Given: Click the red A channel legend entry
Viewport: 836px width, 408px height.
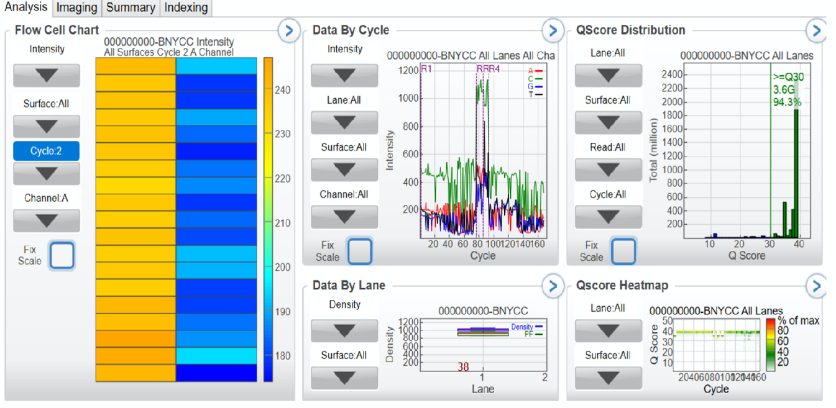Looking at the screenshot, I should point(535,70).
